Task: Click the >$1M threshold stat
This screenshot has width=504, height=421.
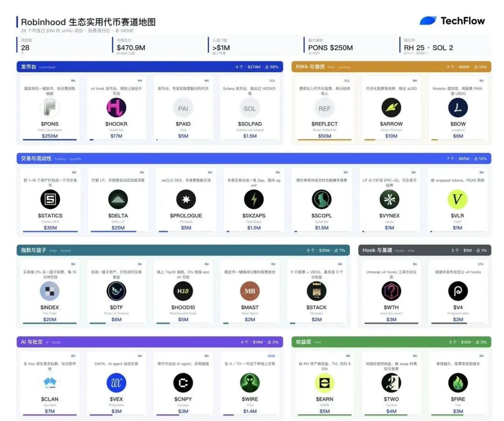Action: coord(221,48)
